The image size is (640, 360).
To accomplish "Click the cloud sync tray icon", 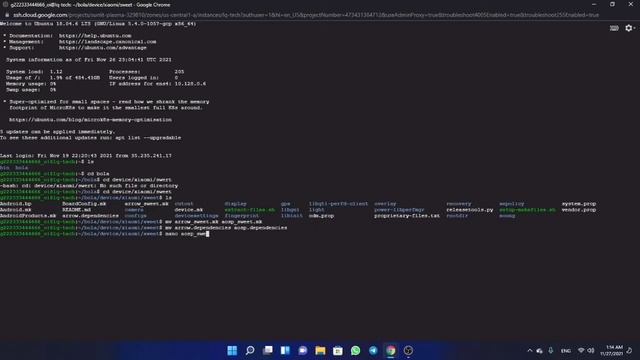I will pos(540,350).
